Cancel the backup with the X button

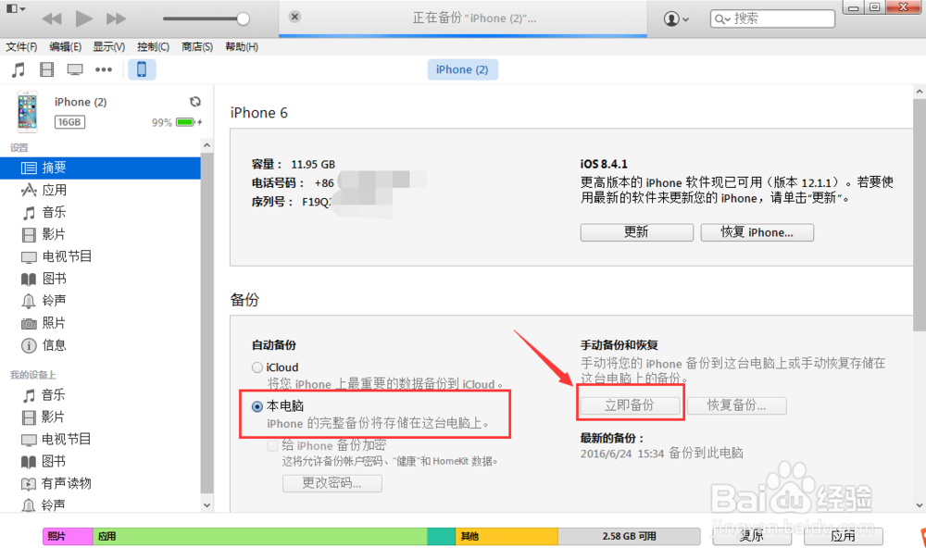pos(294,17)
